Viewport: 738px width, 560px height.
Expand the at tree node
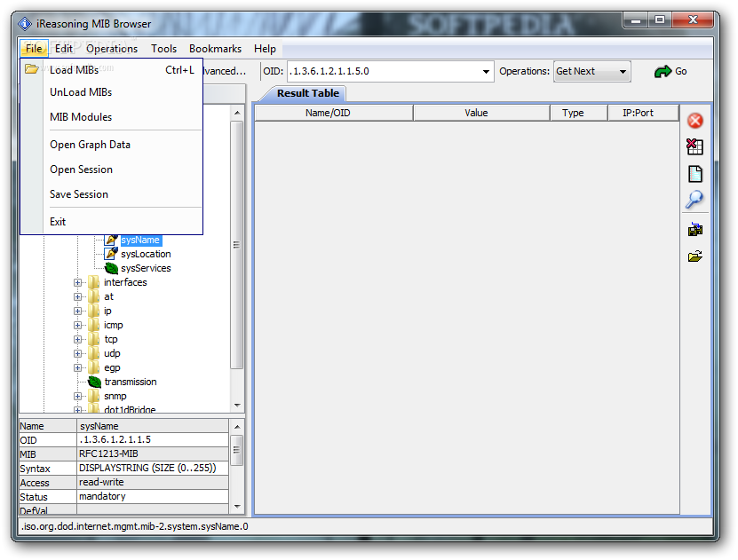click(77, 296)
